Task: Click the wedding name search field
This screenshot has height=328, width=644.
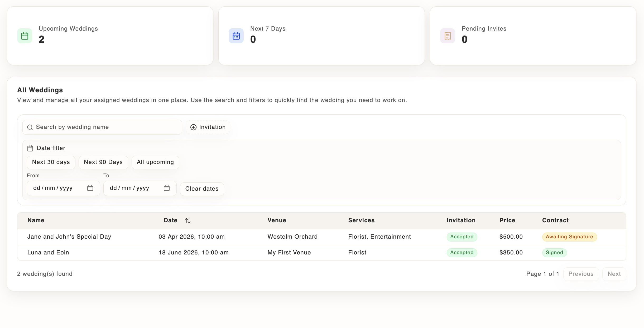Action: click(102, 127)
